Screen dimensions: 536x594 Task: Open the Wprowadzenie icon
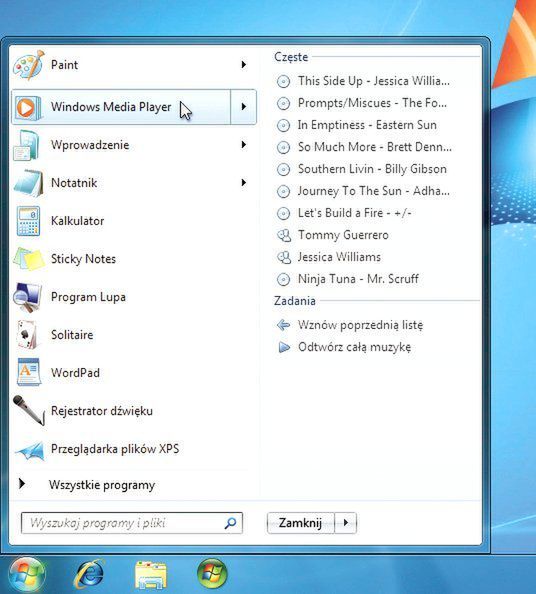(27, 145)
